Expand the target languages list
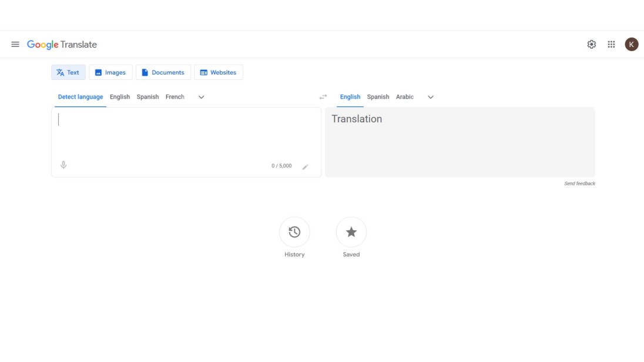The height and width of the screenshot is (362, 644). click(x=431, y=97)
